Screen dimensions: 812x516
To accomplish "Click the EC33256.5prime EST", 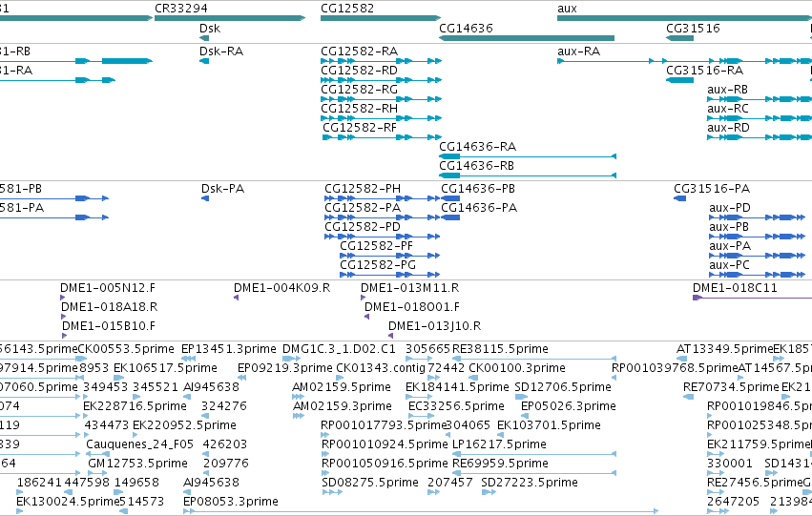I will pos(421,416).
